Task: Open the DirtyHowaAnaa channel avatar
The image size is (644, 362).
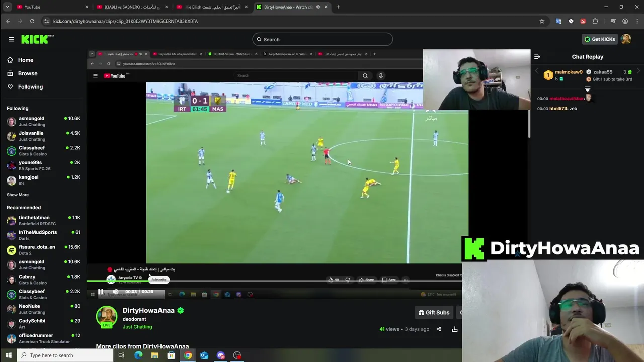Action: click(x=107, y=317)
